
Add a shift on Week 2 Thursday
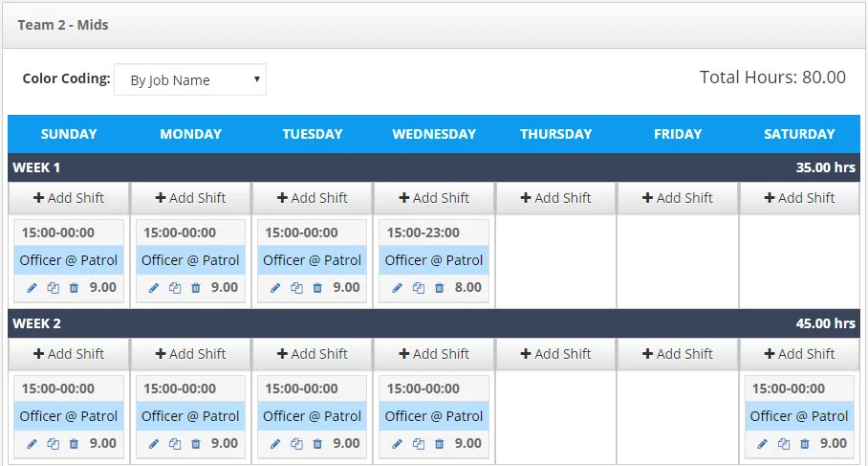coord(555,353)
